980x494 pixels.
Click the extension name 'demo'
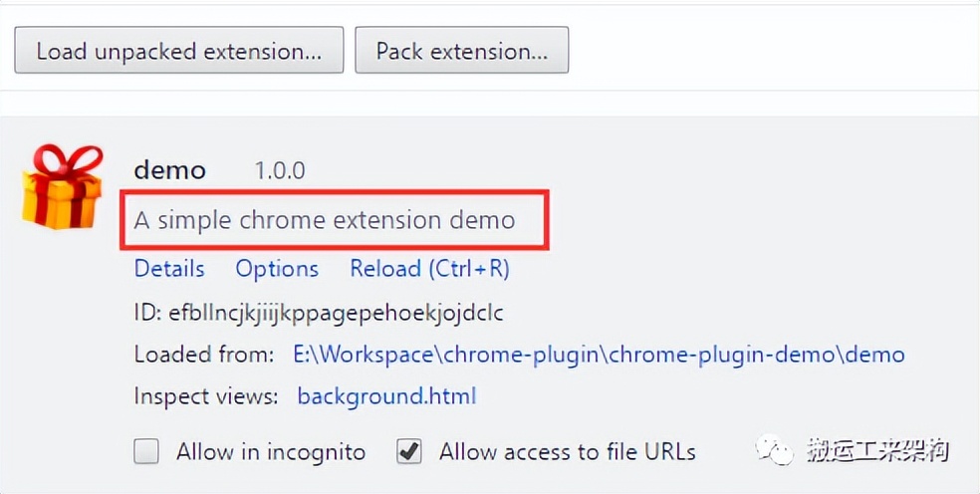point(169,170)
